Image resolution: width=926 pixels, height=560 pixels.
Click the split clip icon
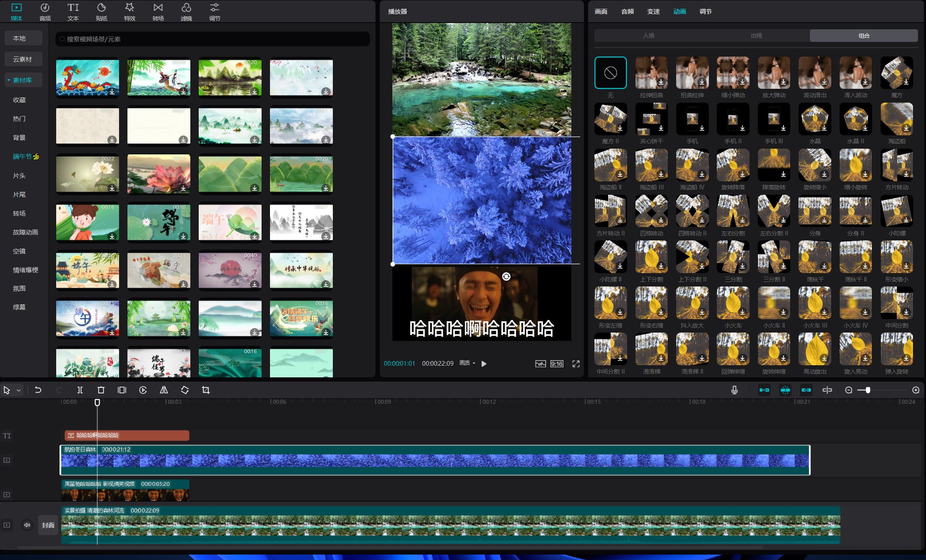(x=80, y=390)
